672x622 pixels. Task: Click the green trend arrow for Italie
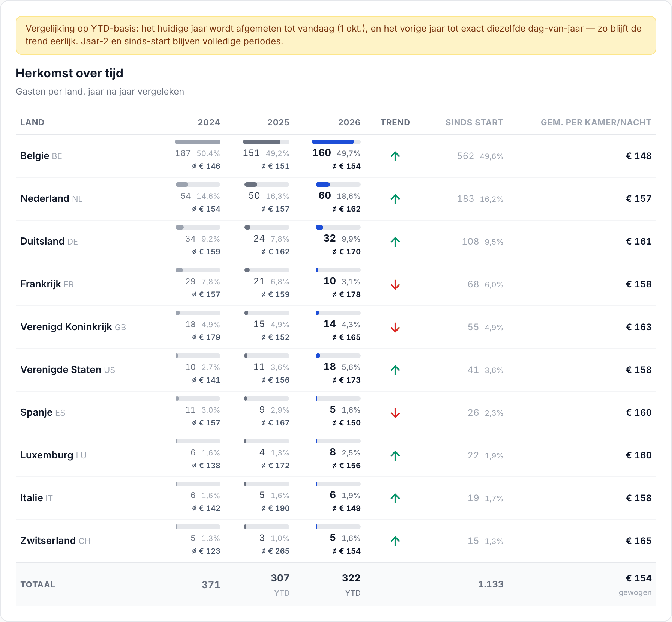click(x=395, y=498)
